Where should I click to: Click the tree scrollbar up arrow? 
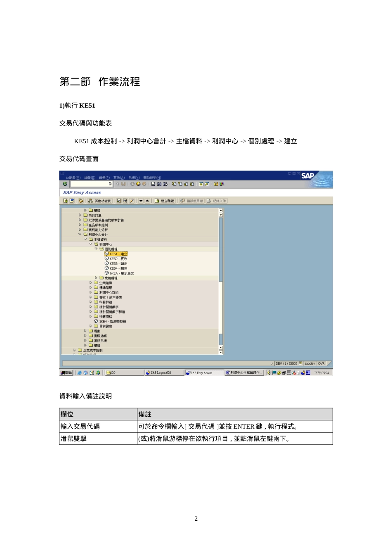tap(221, 210)
